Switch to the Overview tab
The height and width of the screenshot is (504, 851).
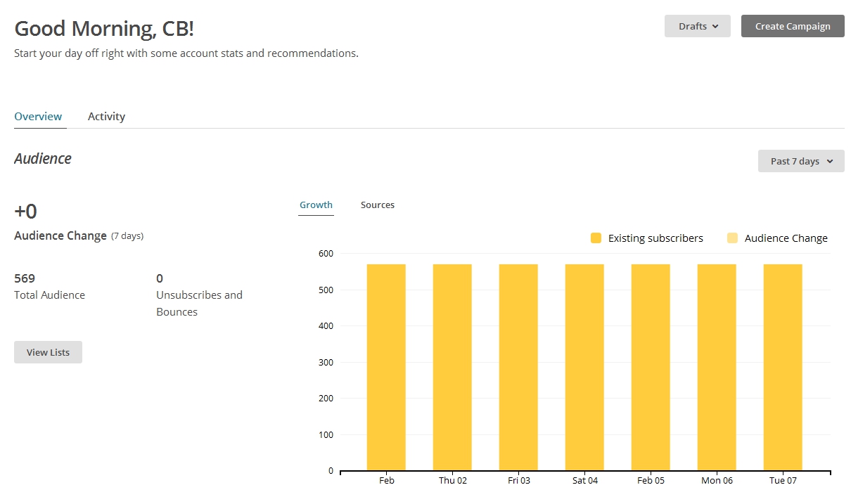[38, 117]
